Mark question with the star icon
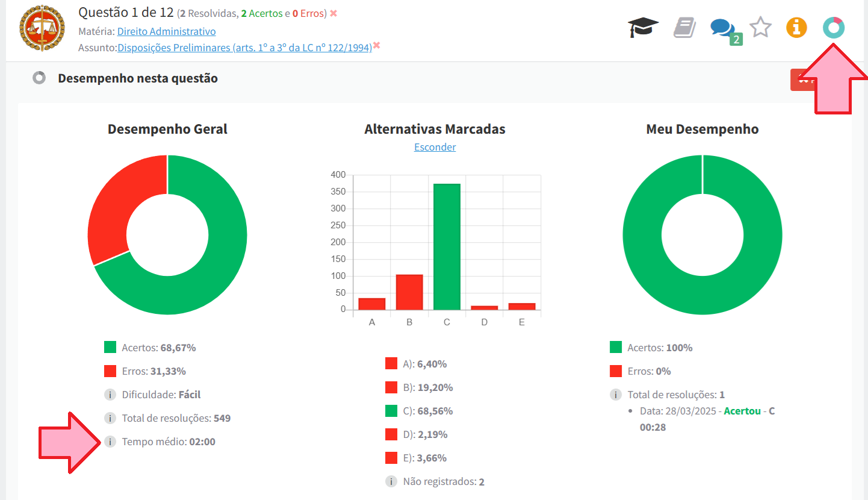 coord(760,28)
